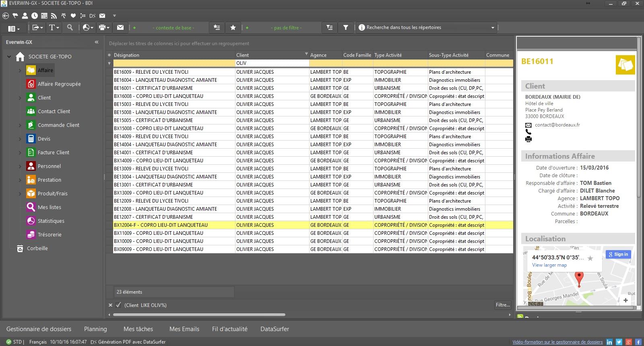Image resolution: width=644 pixels, height=346 pixels.
Task: Open the Recherche dans tous les répertoires dropdown
Action: point(493,28)
